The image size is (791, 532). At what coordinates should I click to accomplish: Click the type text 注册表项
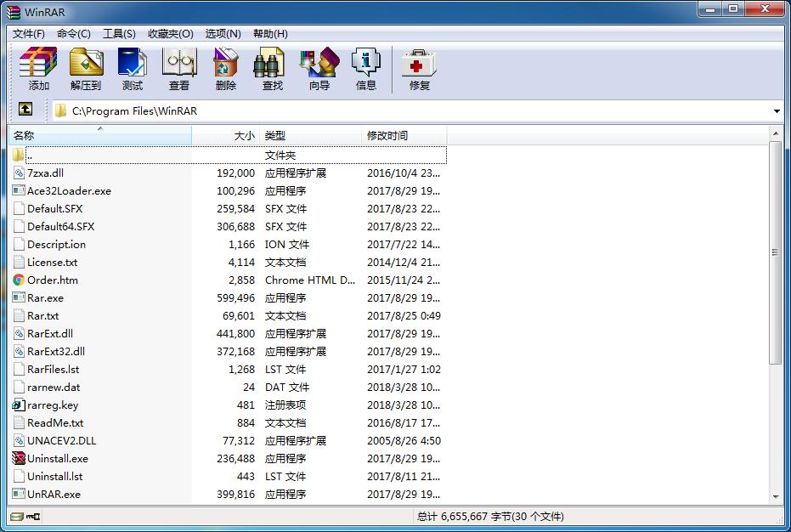click(x=285, y=405)
